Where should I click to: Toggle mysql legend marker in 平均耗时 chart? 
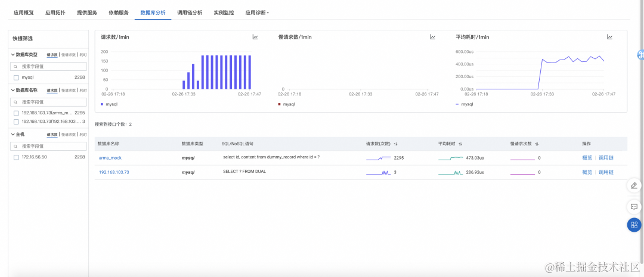coord(457,104)
